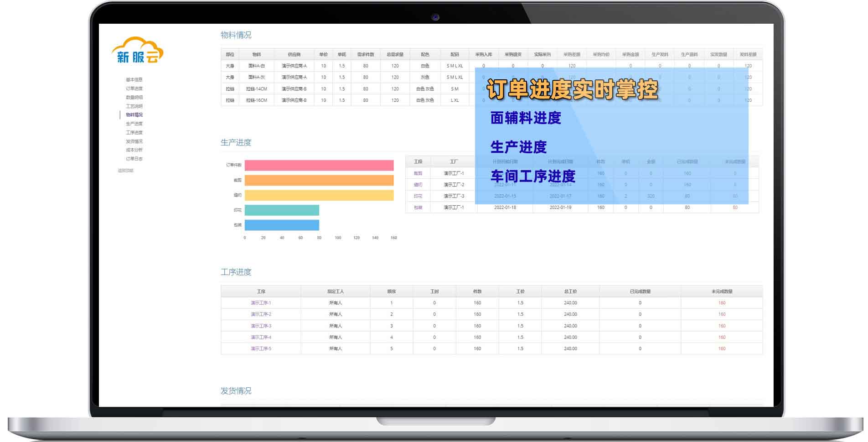Open the 演示工序-1 process link
Screen dimensions: 868x442
point(260,302)
